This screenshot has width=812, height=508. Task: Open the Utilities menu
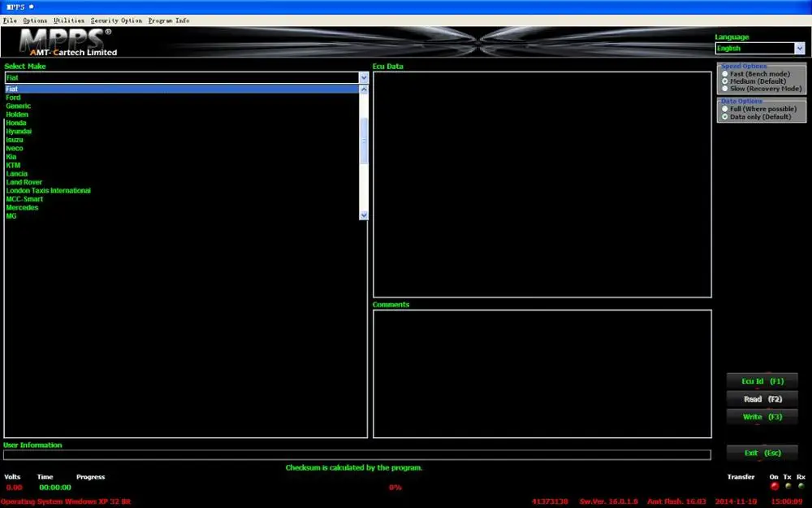point(69,20)
